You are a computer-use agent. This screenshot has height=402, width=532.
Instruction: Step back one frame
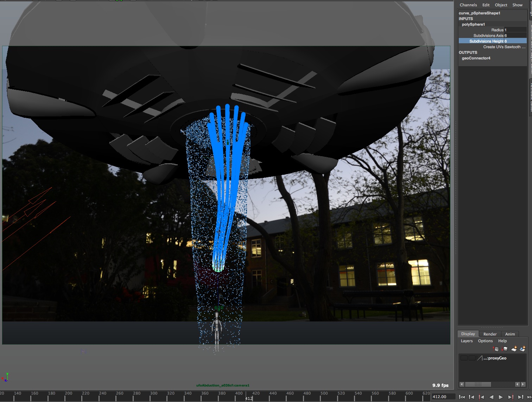471,397
